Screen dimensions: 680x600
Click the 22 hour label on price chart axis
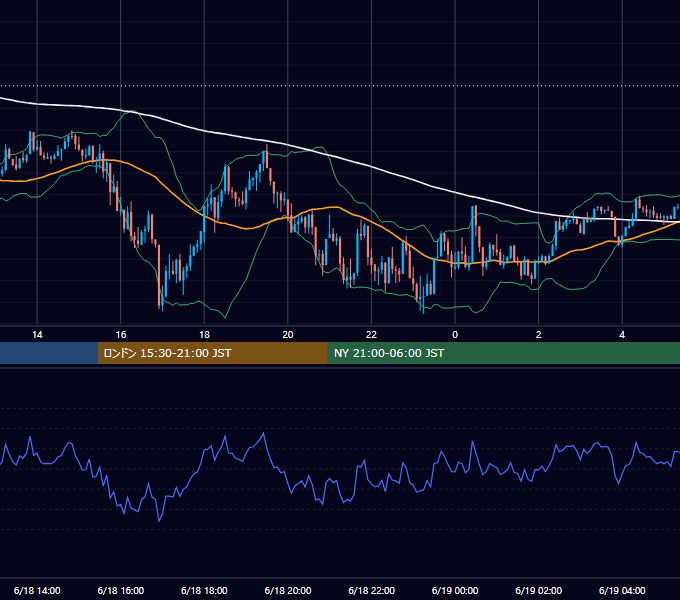click(371, 335)
